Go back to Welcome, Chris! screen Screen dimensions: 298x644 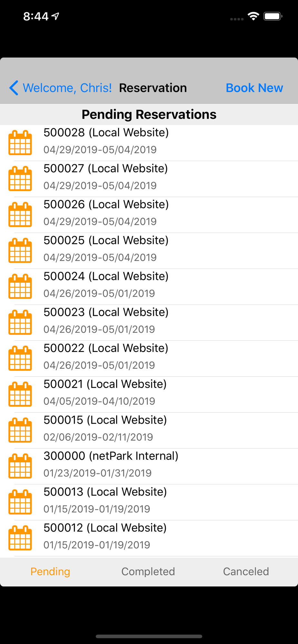[67, 88]
